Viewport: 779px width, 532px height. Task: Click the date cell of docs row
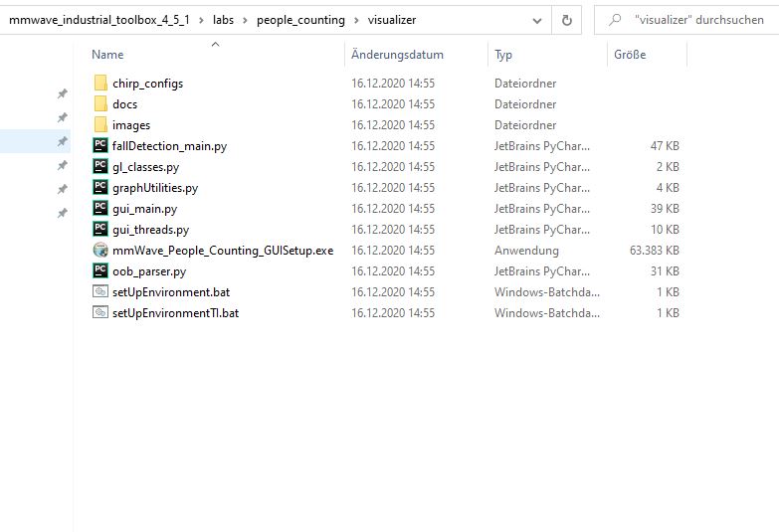tap(393, 104)
